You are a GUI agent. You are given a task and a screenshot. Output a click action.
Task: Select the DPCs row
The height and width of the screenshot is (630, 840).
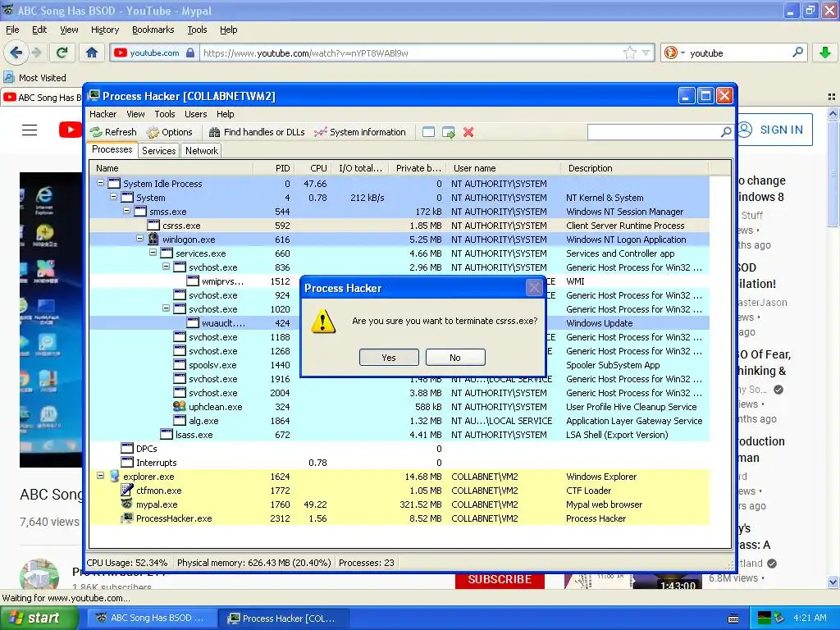point(399,449)
